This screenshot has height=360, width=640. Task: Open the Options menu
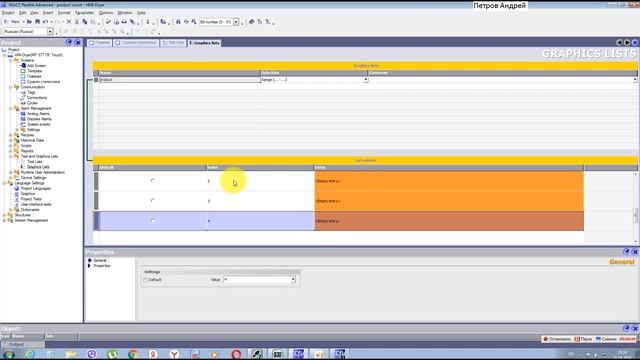click(x=106, y=13)
